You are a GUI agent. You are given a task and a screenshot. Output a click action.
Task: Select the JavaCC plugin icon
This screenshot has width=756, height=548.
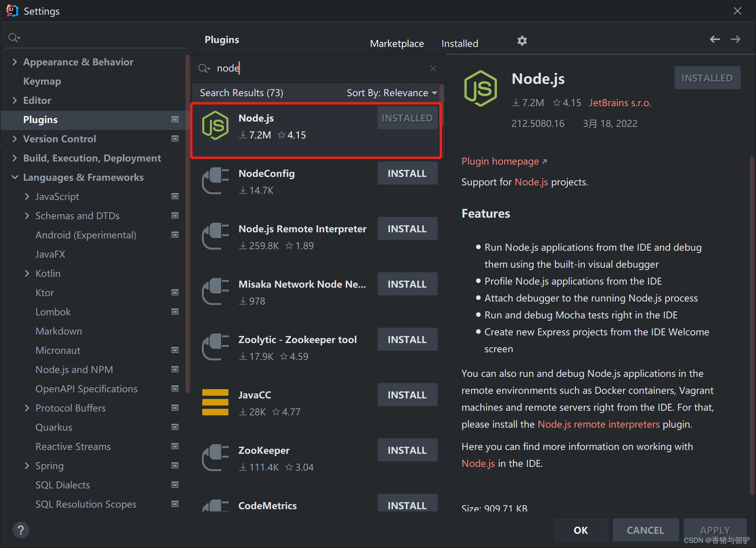(215, 402)
